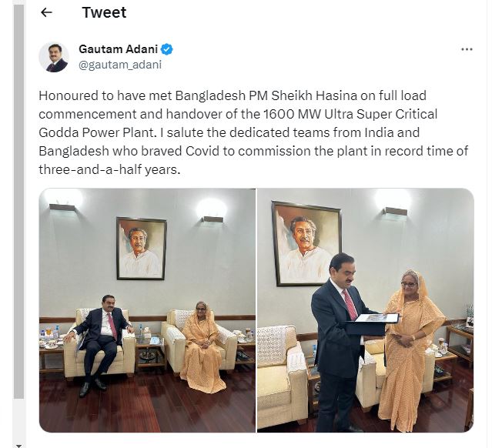Screen dimensions: 502x448
Task: Open Gautam Adani's profile picture
Action: click(x=54, y=57)
